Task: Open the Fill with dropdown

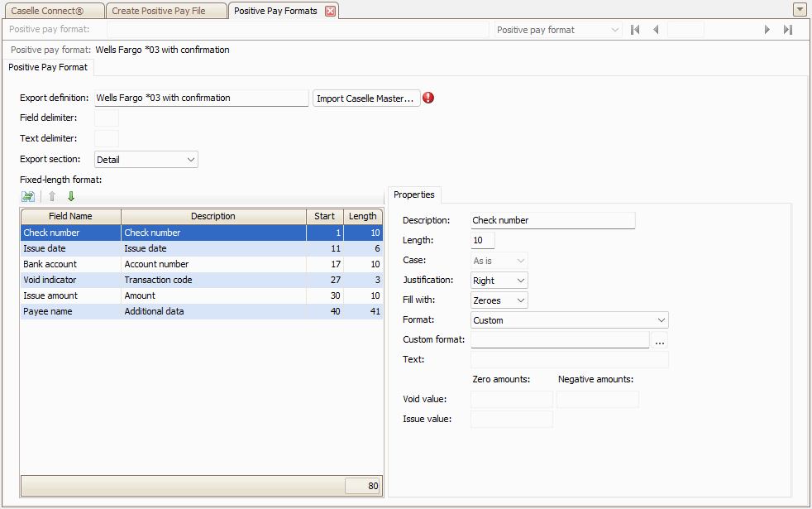Action: [x=519, y=300]
